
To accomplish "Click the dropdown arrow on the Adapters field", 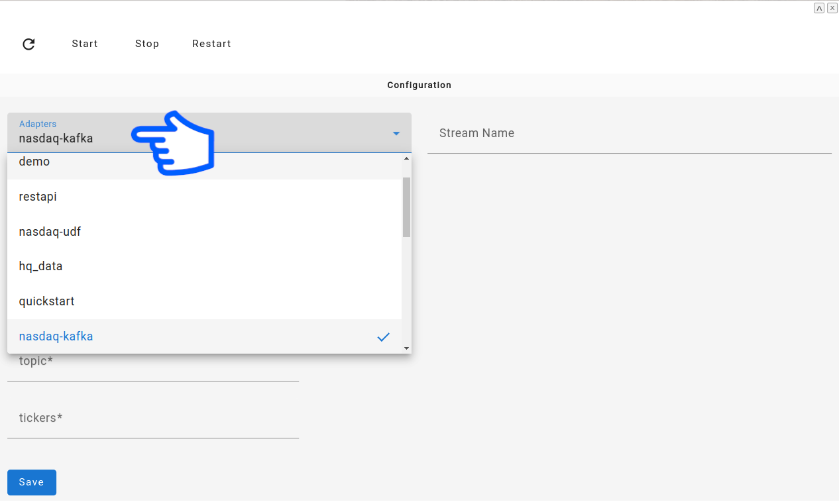I will (x=396, y=133).
